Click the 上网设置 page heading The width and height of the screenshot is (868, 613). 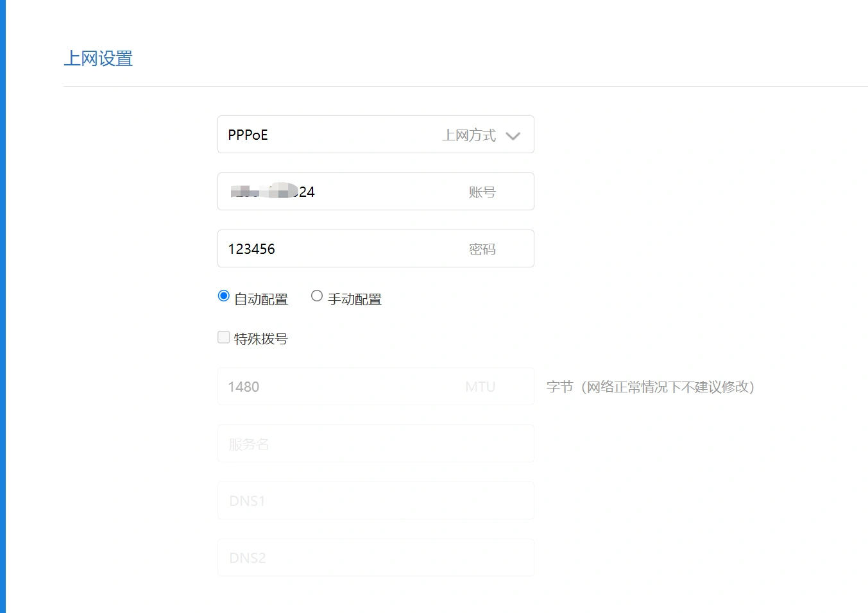pyautogui.click(x=98, y=59)
